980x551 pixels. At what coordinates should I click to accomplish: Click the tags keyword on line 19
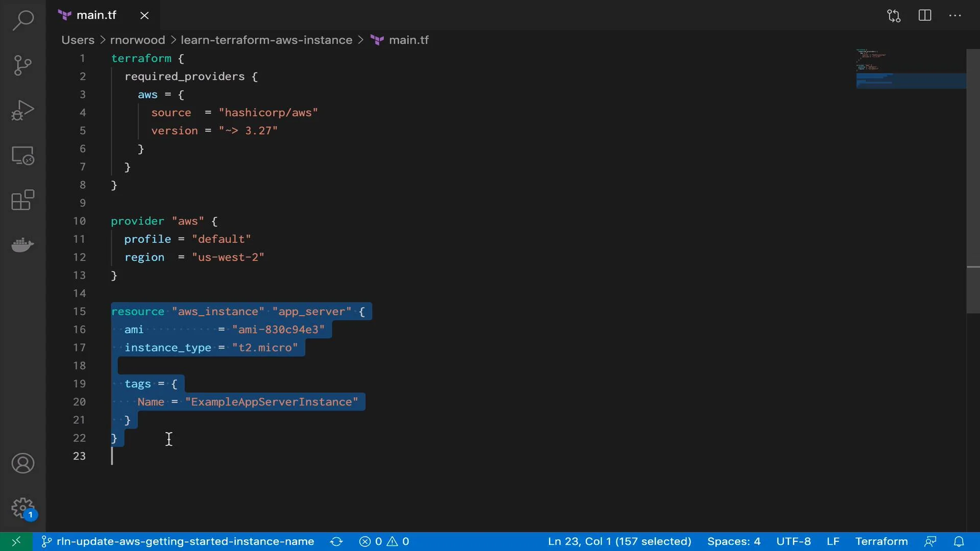point(138,384)
